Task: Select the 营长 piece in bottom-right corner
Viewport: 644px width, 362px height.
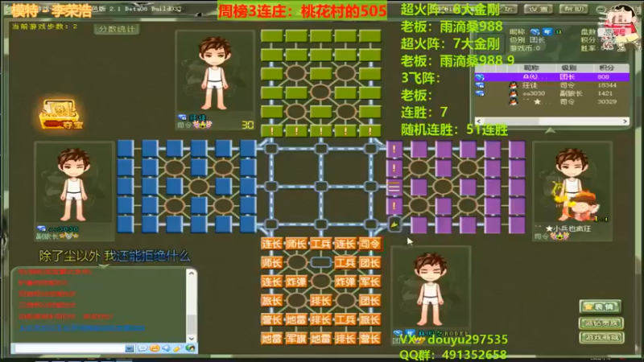Action: click(x=369, y=339)
